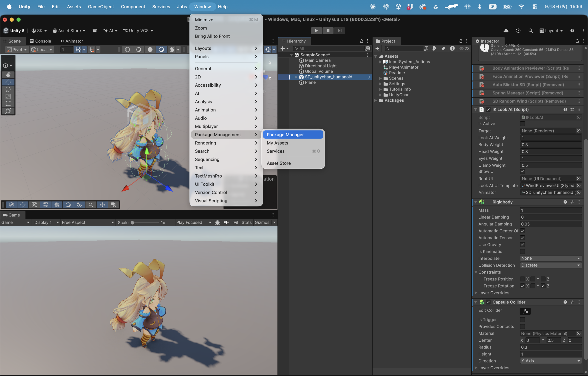
Task: Expand the SD_unitychan_humanoid hierarchy item
Action: [x=296, y=77]
